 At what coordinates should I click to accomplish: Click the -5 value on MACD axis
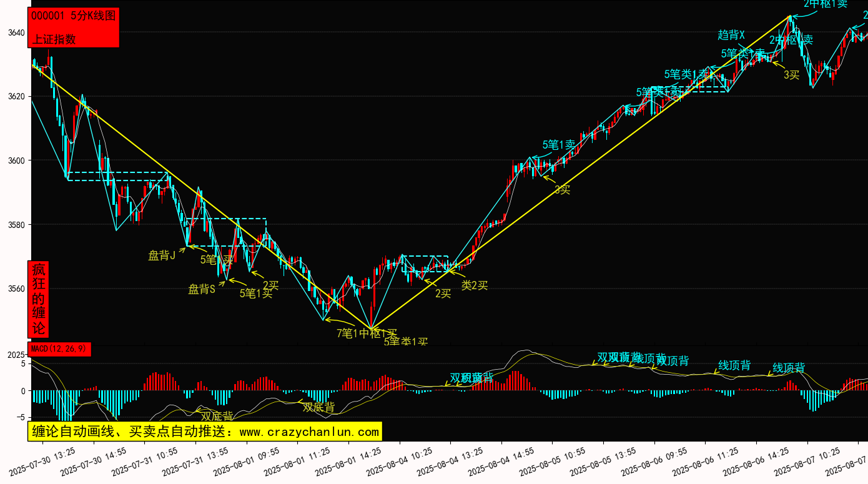tap(20, 417)
